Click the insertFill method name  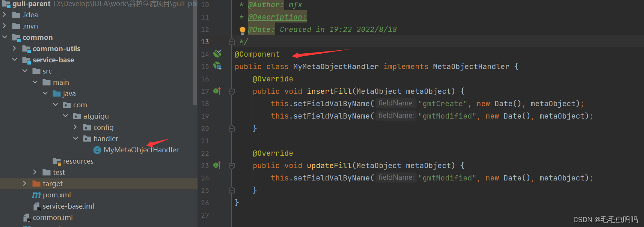point(329,91)
